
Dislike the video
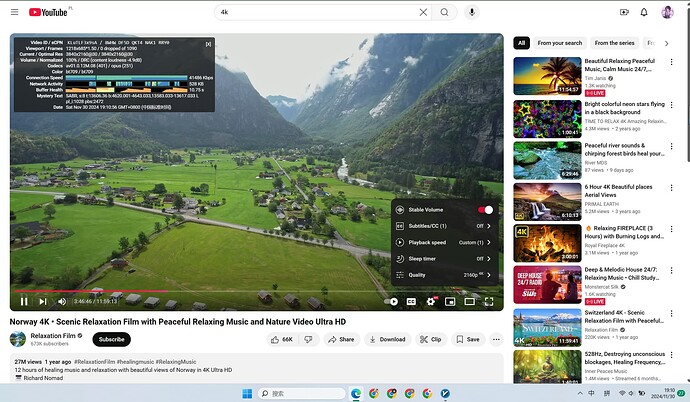pyautogui.click(x=309, y=340)
